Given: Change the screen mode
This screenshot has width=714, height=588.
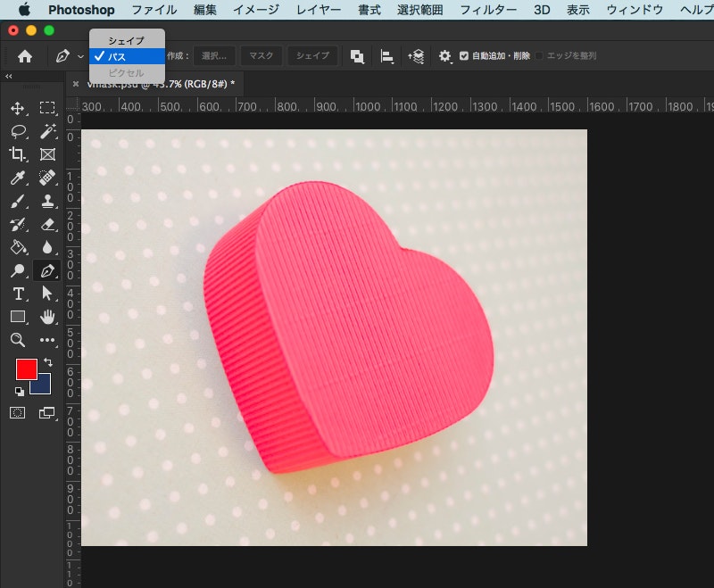Looking at the screenshot, I should click(47, 413).
